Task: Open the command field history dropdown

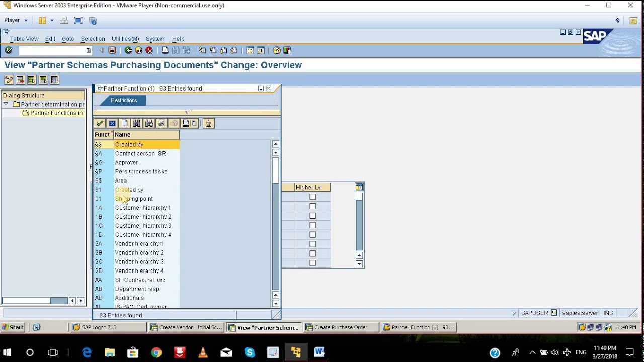Action: pos(89,50)
